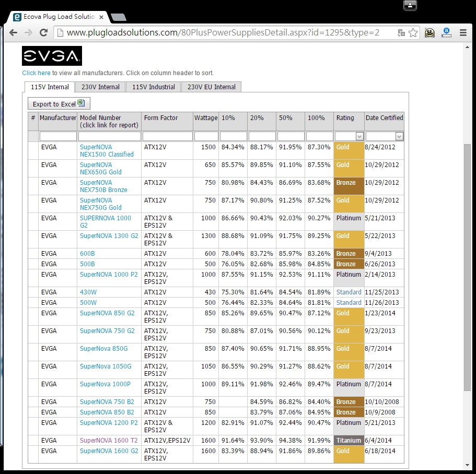Click the scrollbar down arrow
476x474 pixels.
pyautogui.click(x=467, y=465)
